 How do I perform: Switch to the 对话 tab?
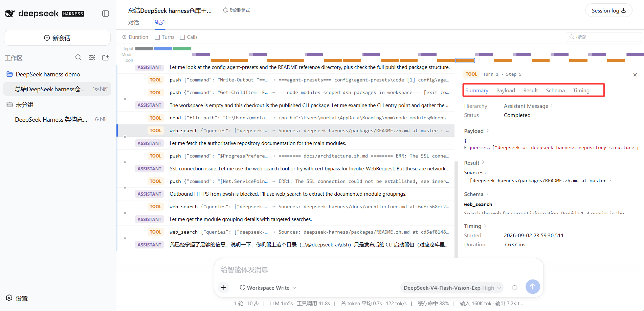(x=134, y=22)
